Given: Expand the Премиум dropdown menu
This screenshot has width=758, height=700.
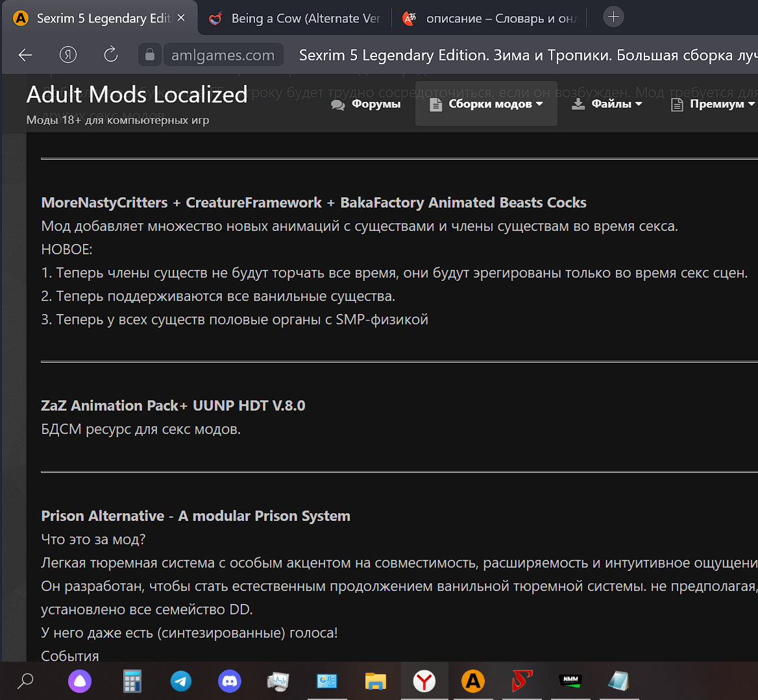Looking at the screenshot, I should point(713,104).
